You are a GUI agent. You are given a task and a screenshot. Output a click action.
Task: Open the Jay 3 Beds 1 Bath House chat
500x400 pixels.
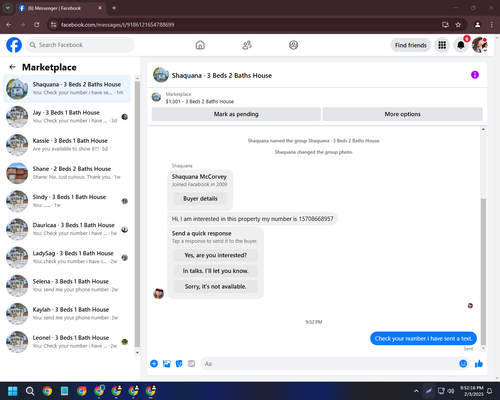pos(67,117)
